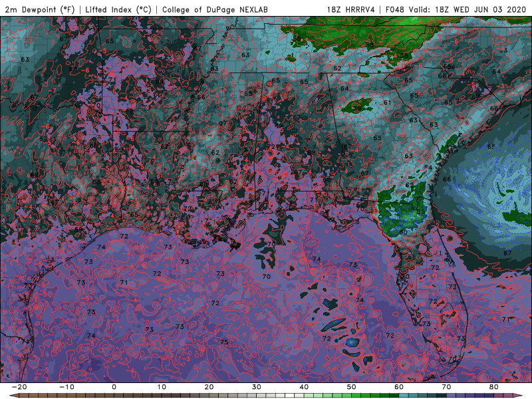Screen dimensions: 532x399
Task: Click the '80' label on the color scale
Action: coord(494,387)
